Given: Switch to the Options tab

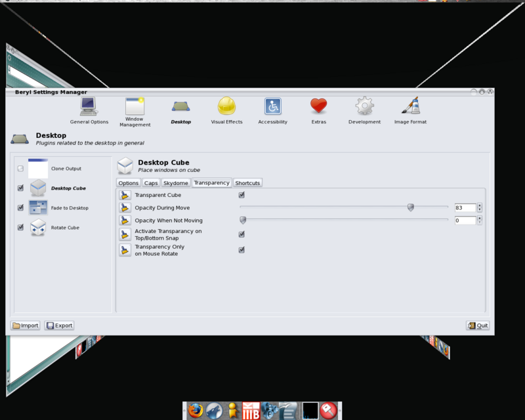Looking at the screenshot, I should coord(128,183).
